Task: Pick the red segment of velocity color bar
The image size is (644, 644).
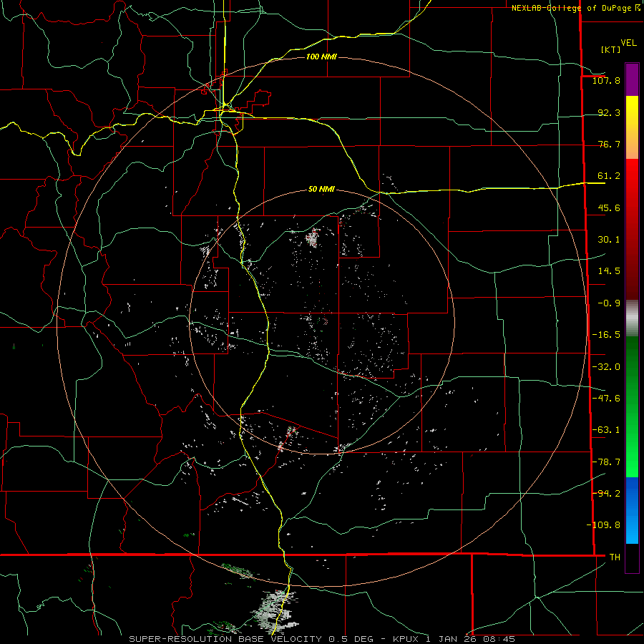Action: (632, 229)
